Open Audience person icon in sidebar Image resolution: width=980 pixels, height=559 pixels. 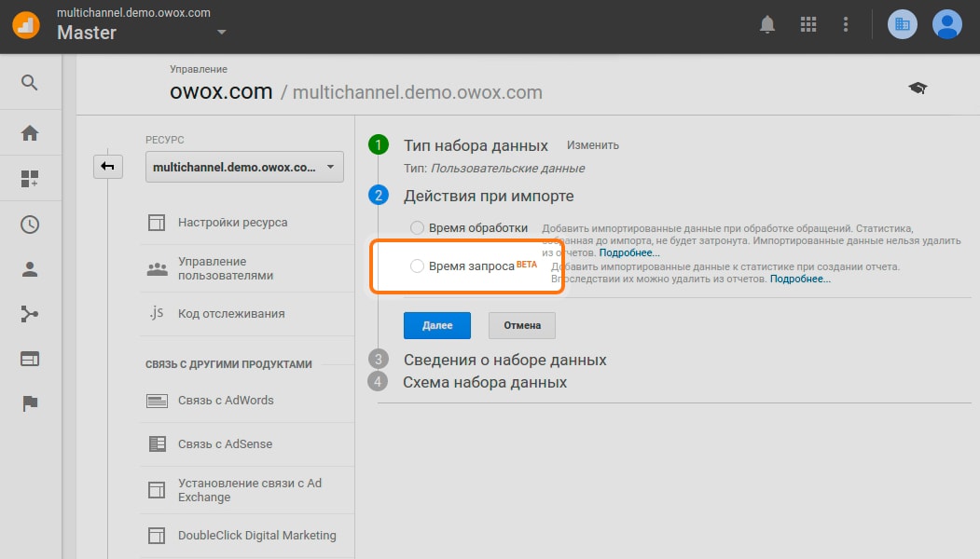(x=30, y=269)
